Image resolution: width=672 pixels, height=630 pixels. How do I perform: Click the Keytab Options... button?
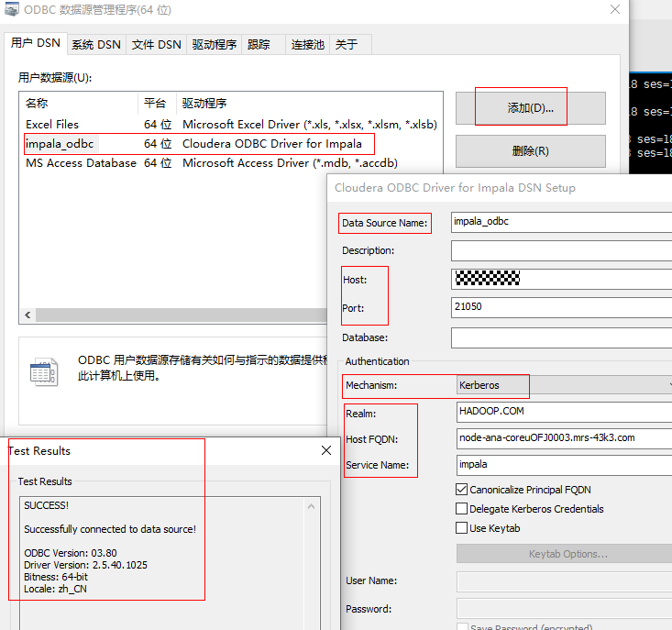coord(566,554)
